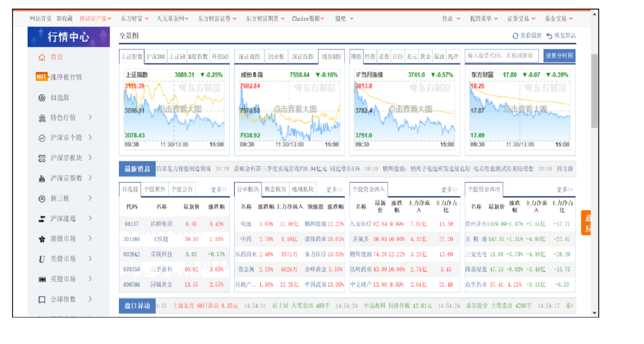
Task: Click the 查看最新 refresh icon
Action: tap(515, 36)
